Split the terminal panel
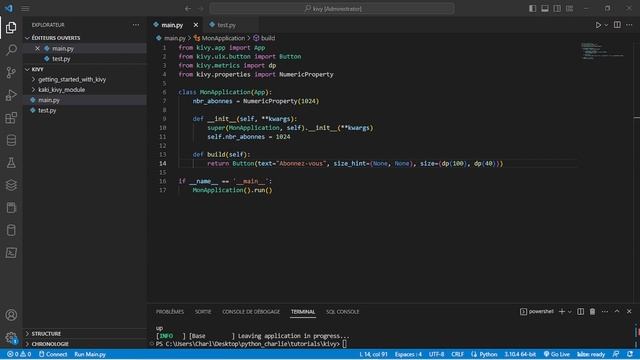The image size is (640, 360). click(x=580, y=311)
